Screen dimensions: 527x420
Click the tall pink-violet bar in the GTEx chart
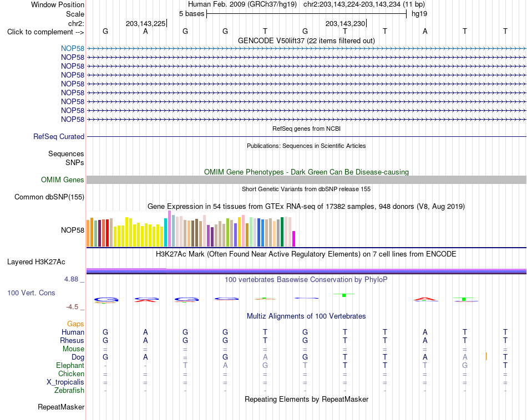[169, 229]
